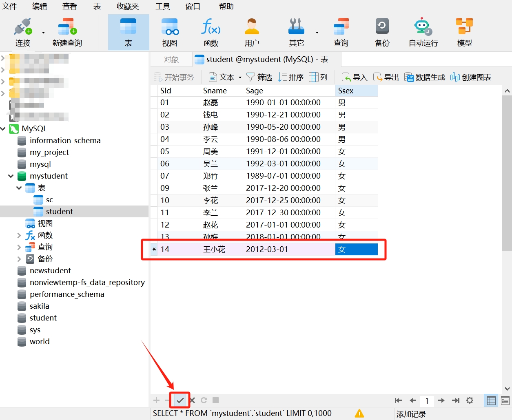Viewport: 512px width, 420px height.
Task: Open the 工具 menu
Action: (x=162, y=6)
